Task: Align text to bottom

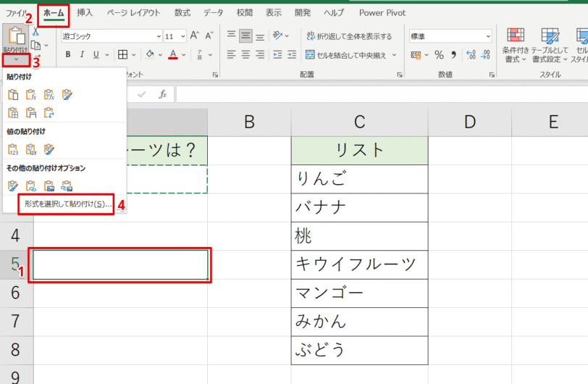Action: pyautogui.click(x=260, y=36)
